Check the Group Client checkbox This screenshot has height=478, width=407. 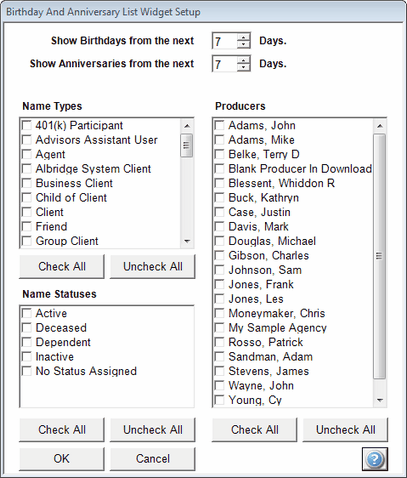click(26, 241)
